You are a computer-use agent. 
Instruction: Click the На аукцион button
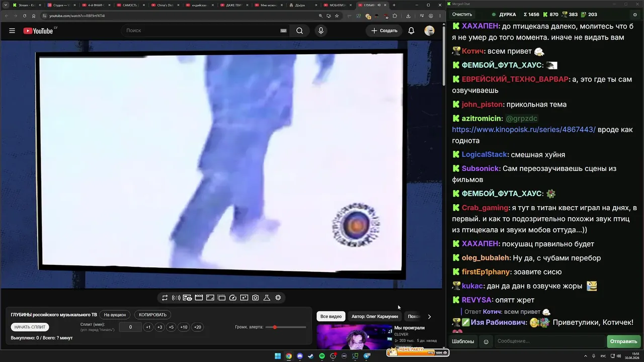point(115,315)
